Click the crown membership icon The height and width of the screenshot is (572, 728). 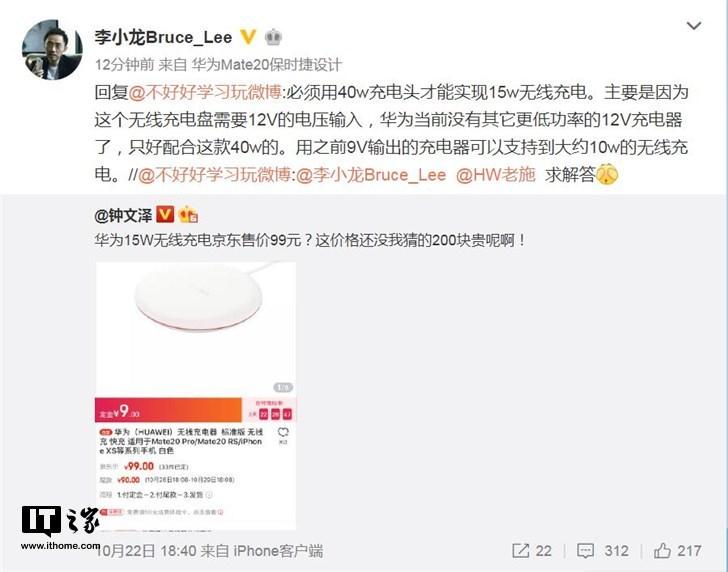point(273,37)
